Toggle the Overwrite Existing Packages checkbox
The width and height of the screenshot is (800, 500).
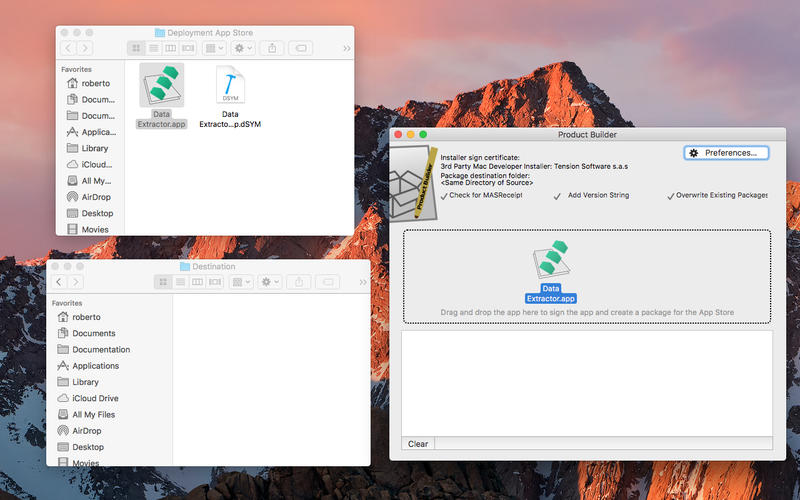pyautogui.click(x=671, y=196)
